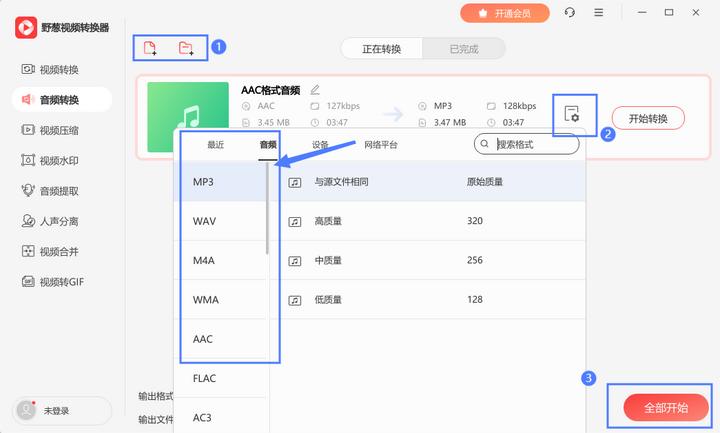
Task: Click 开通会员 button
Action: click(x=505, y=13)
